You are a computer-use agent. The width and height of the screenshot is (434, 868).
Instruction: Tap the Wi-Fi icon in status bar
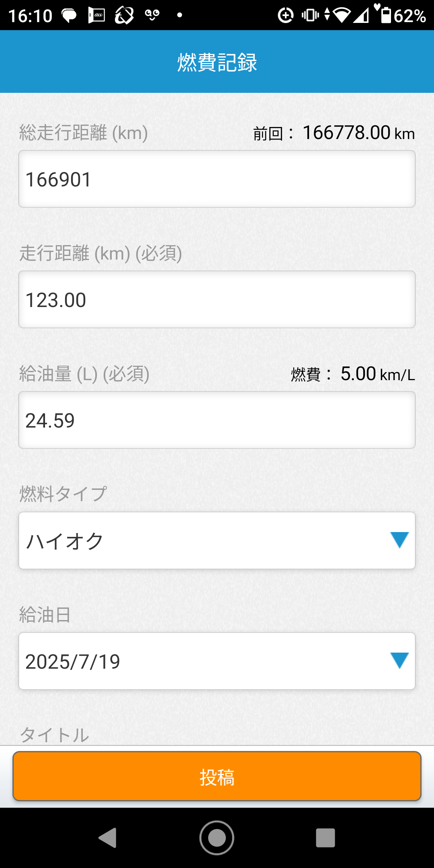[342, 15]
